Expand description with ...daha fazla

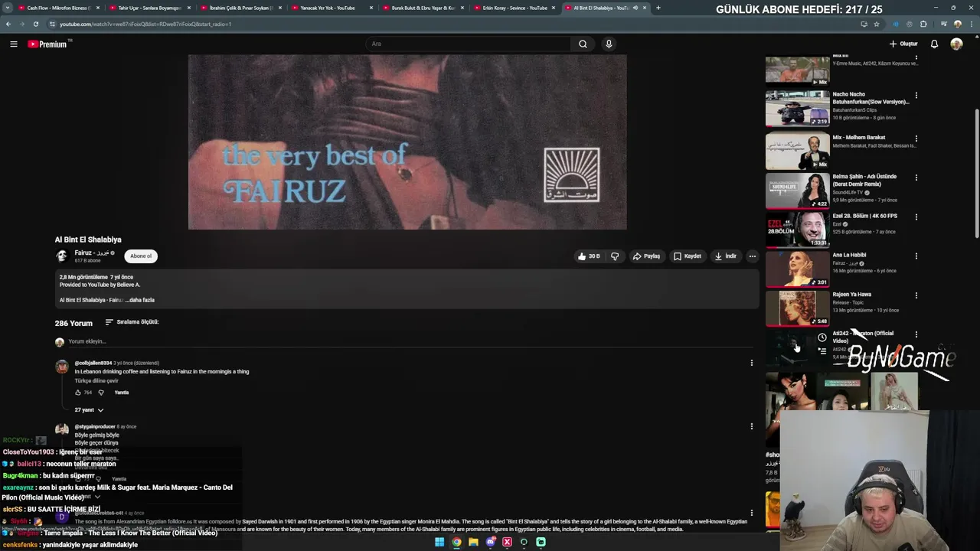point(140,300)
